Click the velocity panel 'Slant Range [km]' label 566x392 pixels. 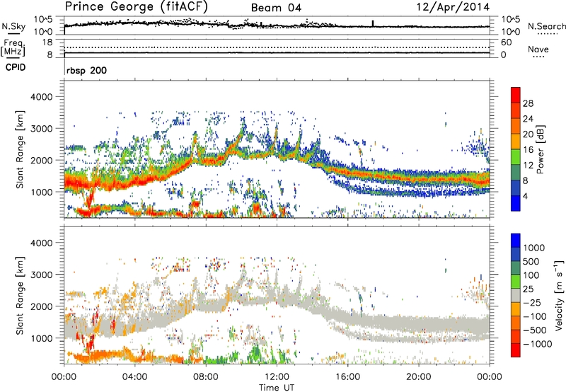click(x=20, y=295)
